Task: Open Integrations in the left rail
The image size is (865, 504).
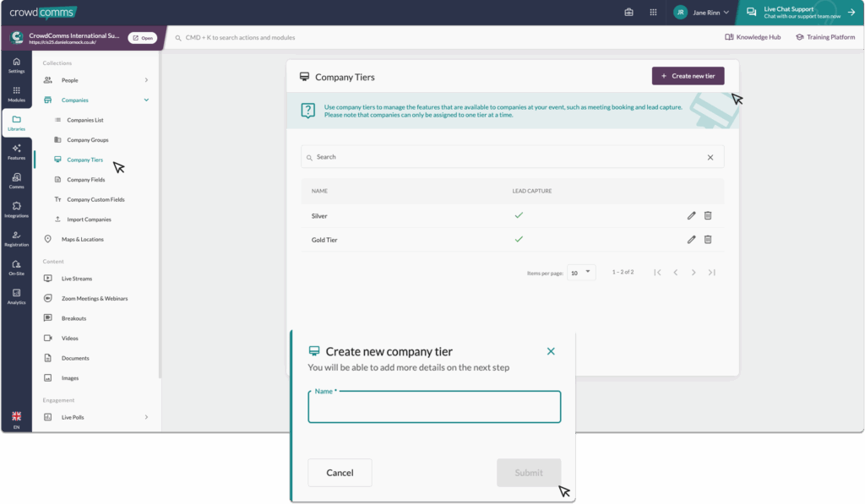Action: point(16,209)
